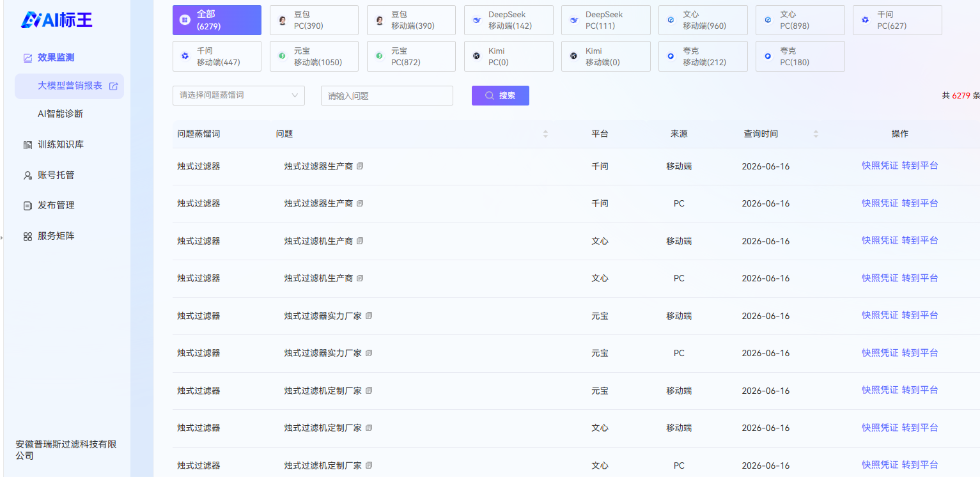Open 快照凭证 for the 千问 PC row
This screenshot has height=477, width=980.
point(880,203)
